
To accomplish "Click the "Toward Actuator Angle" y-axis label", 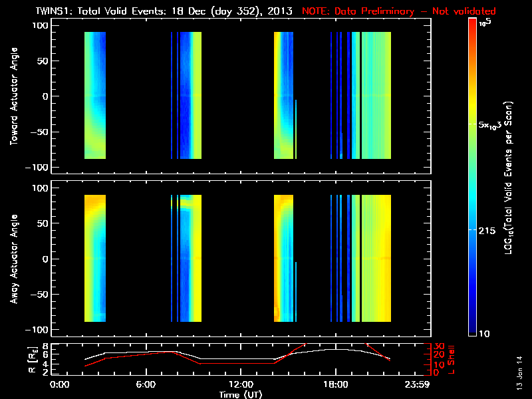I will 12,97.
